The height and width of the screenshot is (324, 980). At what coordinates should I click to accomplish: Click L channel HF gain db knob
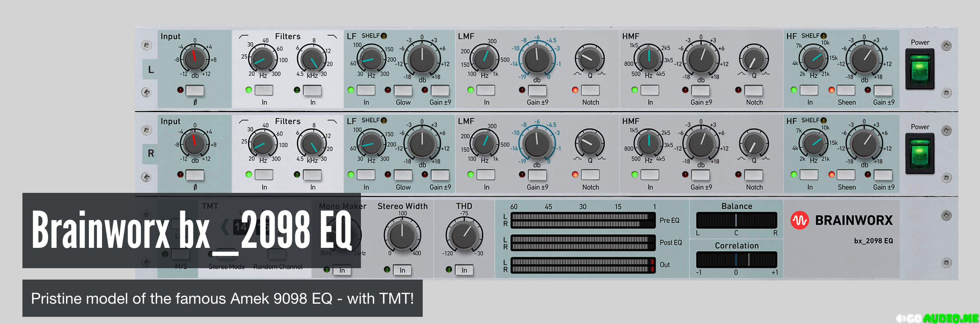coord(864,59)
